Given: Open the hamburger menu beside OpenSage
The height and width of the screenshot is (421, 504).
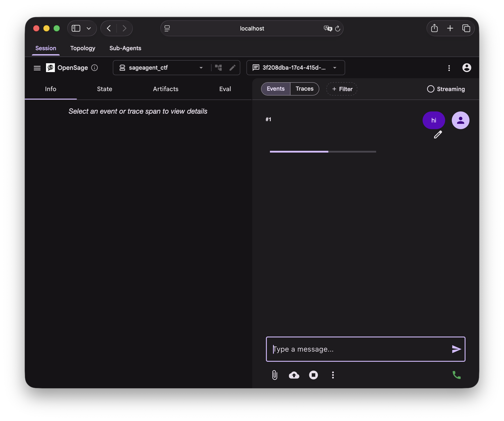Looking at the screenshot, I should (37, 68).
